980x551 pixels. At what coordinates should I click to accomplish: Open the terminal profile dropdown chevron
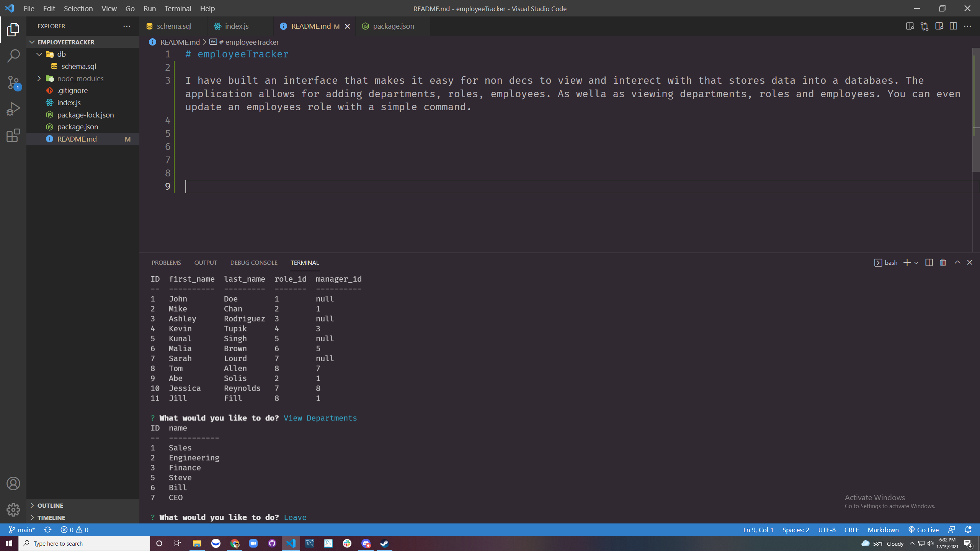(916, 262)
